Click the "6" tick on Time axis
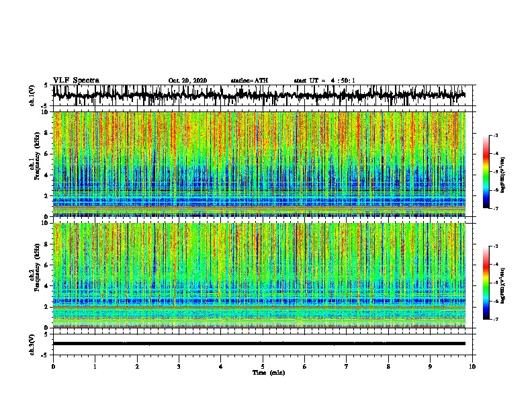This screenshot has height=411, width=532. 305,367
